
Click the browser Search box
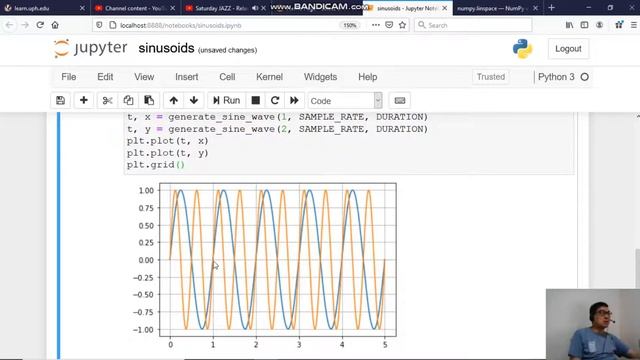pyautogui.click(x=473, y=25)
